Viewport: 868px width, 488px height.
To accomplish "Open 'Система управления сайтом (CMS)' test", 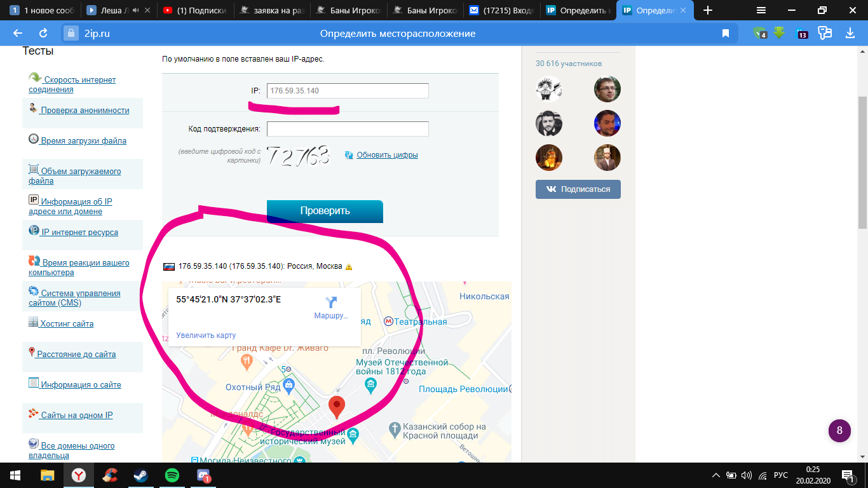I will pyautogui.click(x=74, y=297).
